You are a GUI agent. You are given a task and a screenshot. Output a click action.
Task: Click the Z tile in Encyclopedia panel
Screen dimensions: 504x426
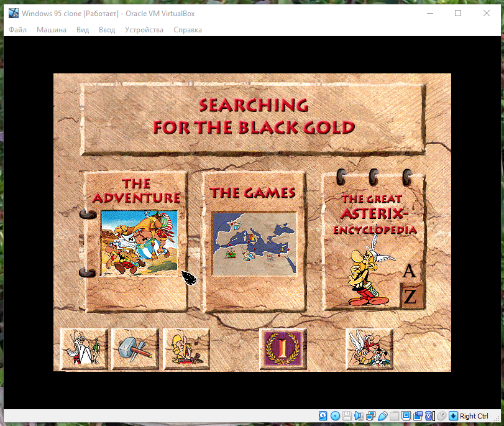pyautogui.click(x=410, y=295)
